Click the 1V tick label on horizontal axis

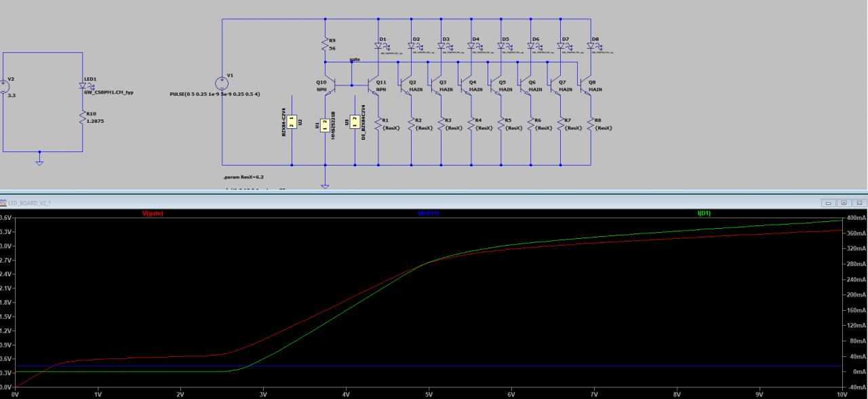click(98, 394)
